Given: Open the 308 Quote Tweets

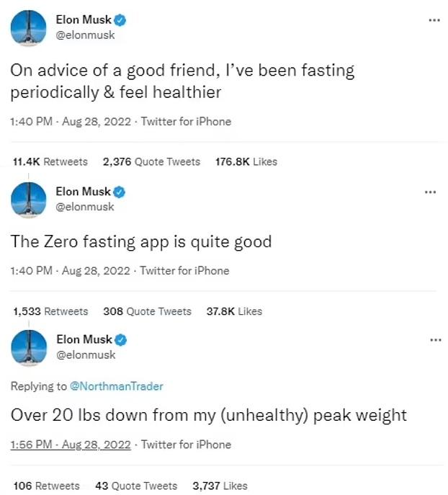Looking at the screenshot, I should [147, 311].
